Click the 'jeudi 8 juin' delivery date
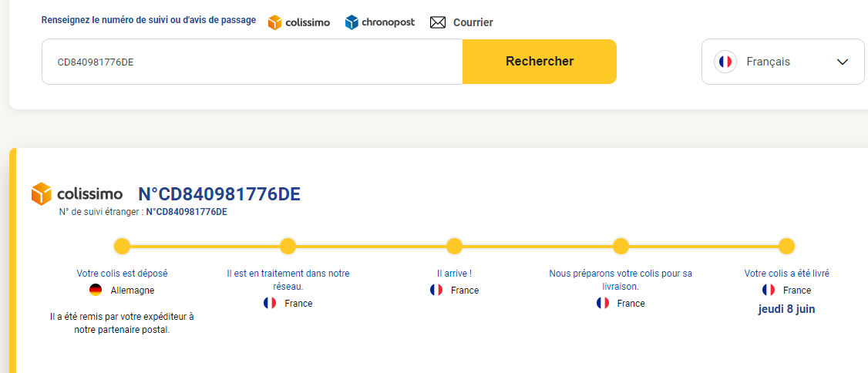This screenshot has height=373, width=868. (x=786, y=309)
